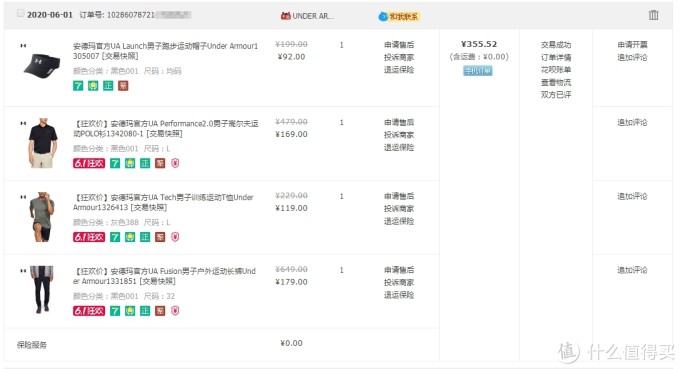
Task: Click 6.1狂欢 badge under Fusion trousers
Action: [89, 311]
